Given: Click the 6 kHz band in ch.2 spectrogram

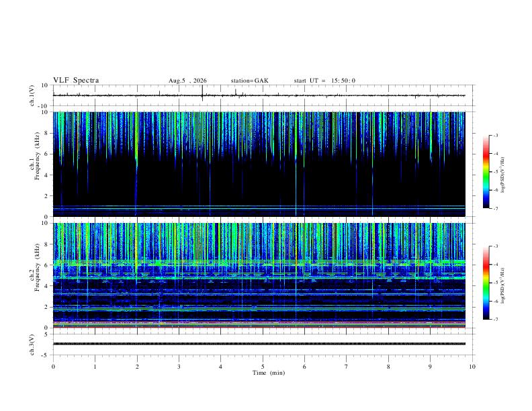Looking at the screenshot, I should click(259, 263).
